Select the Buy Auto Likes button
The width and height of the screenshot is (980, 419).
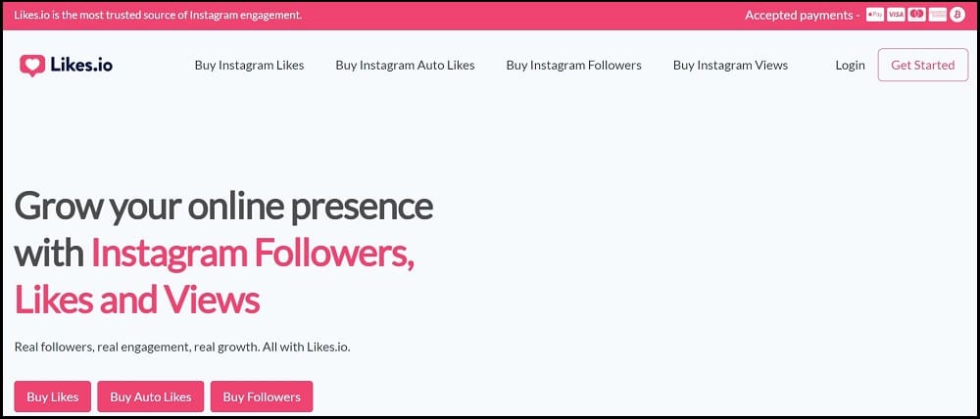coord(151,396)
